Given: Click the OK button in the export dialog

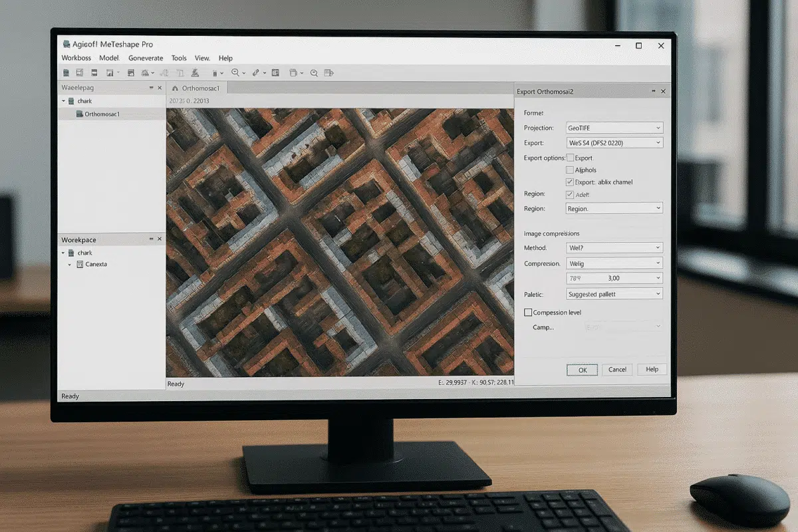Looking at the screenshot, I should coord(582,370).
